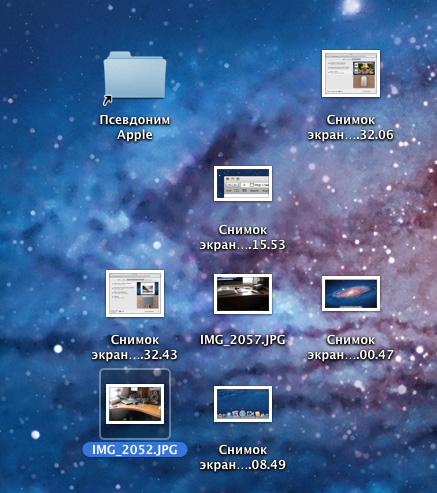
Task: Select the browser window screenshot thumbnail 15.53
Action: 243,183
